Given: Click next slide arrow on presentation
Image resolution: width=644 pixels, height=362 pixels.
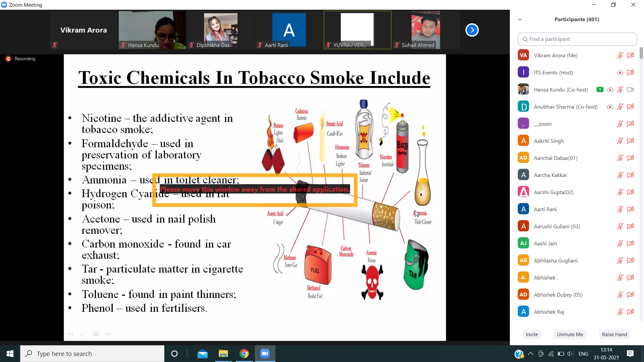Looking at the screenshot, I should coord(108,334).
